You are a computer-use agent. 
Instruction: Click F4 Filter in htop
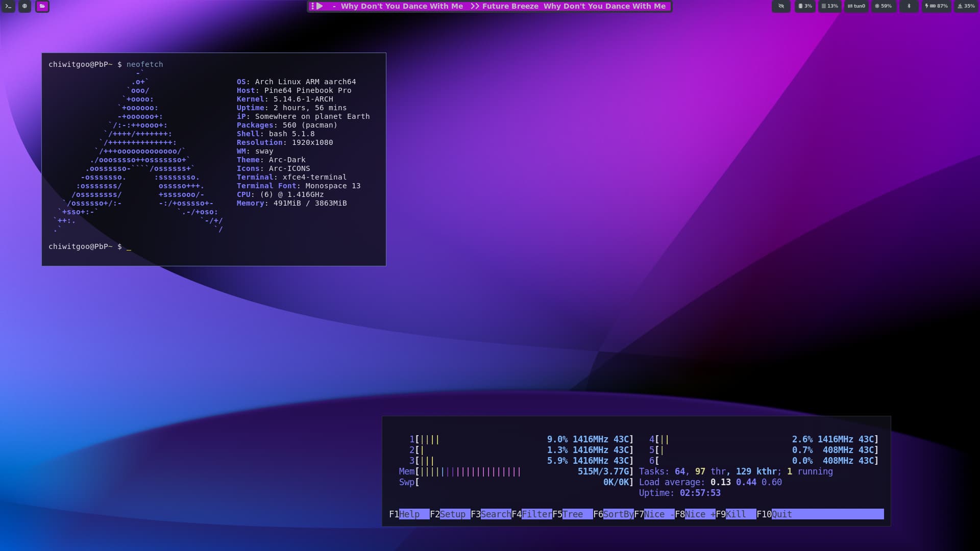pos(531,514)
